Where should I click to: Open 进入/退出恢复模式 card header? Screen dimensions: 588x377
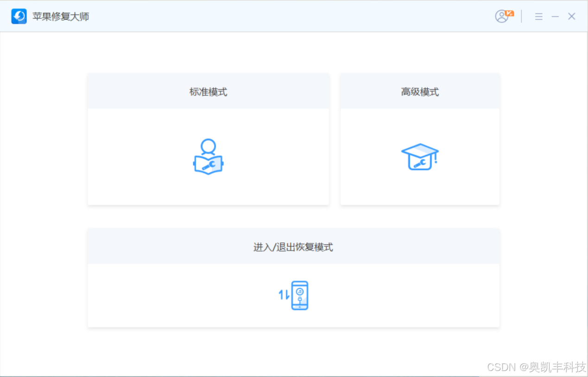[x=293, y=246]
